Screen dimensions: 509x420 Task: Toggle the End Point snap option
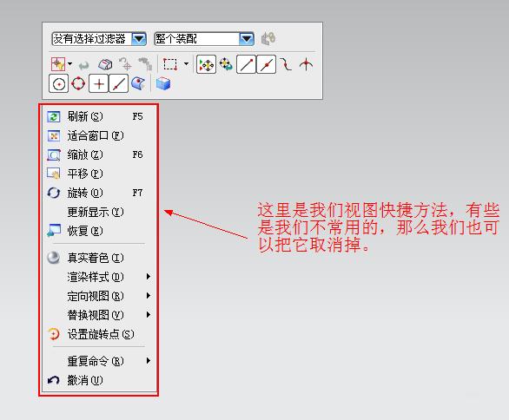(x=246, y=64)
